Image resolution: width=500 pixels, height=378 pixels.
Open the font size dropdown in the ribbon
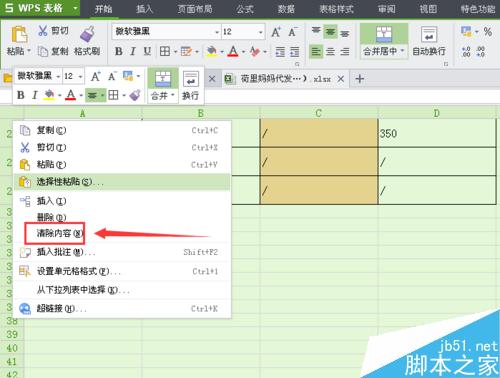[x=261, y=32]
